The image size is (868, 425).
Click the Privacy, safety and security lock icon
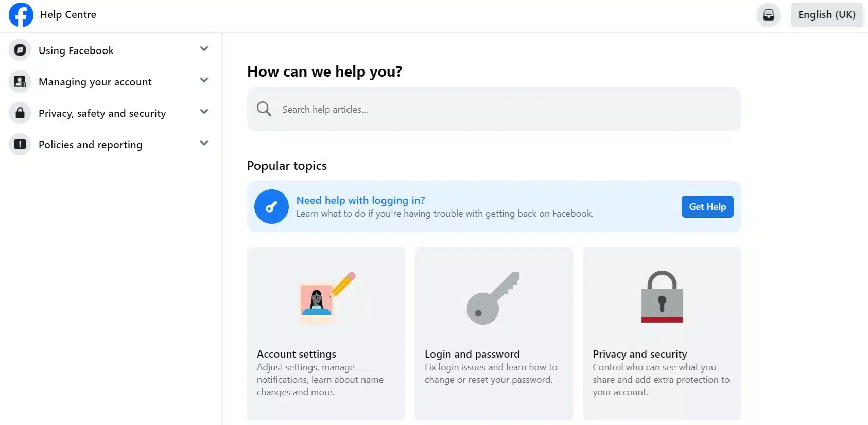coord(20,113)
